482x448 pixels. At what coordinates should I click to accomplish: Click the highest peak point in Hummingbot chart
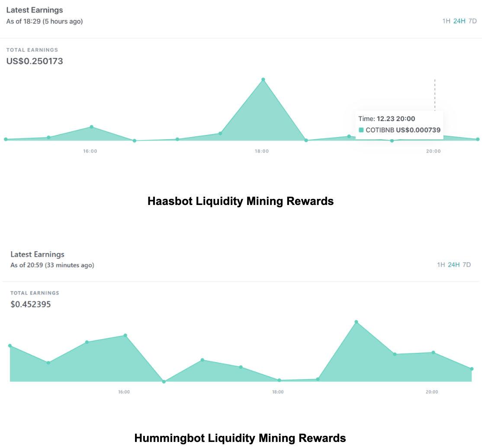click(x=356, y=322)
